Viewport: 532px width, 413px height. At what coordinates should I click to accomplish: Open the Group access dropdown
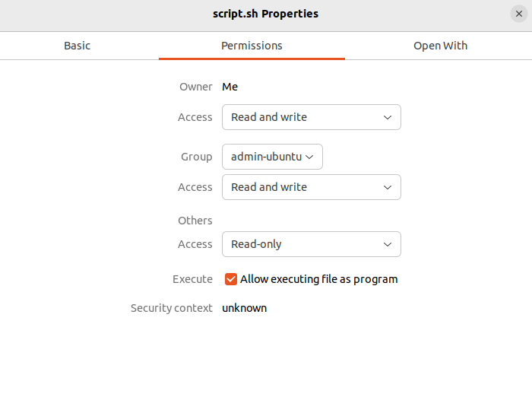pos(311,187)
